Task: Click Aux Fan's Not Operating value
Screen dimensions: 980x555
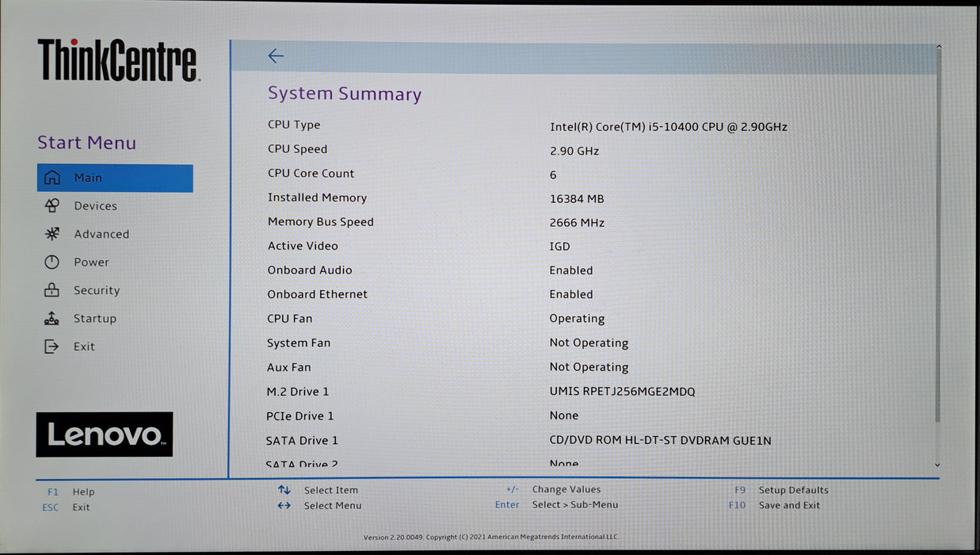Action: point(589,367)
